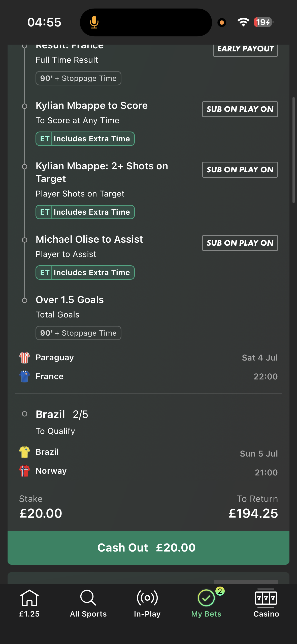The width and height of the screenshot is (297, 644).
Task: Tap the 90' + Stoppage Time tag under Total Goals
Action: pyautogui.click(x=78, y=333)
